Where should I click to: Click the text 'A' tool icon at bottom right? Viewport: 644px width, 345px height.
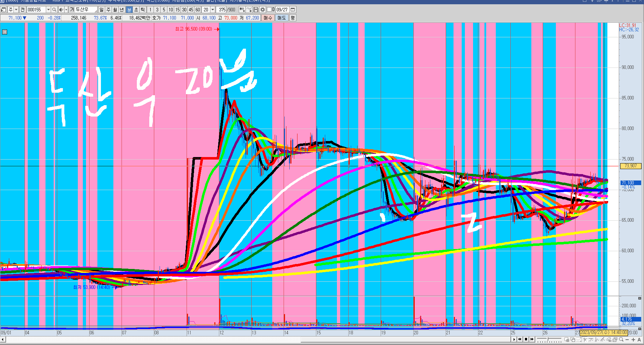[x=639, y=340]
